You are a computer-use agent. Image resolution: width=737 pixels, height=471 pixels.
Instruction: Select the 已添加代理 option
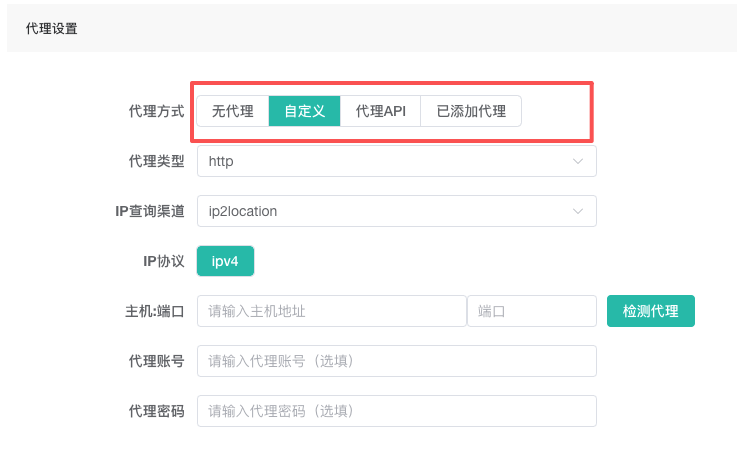[x=471, y=111]
